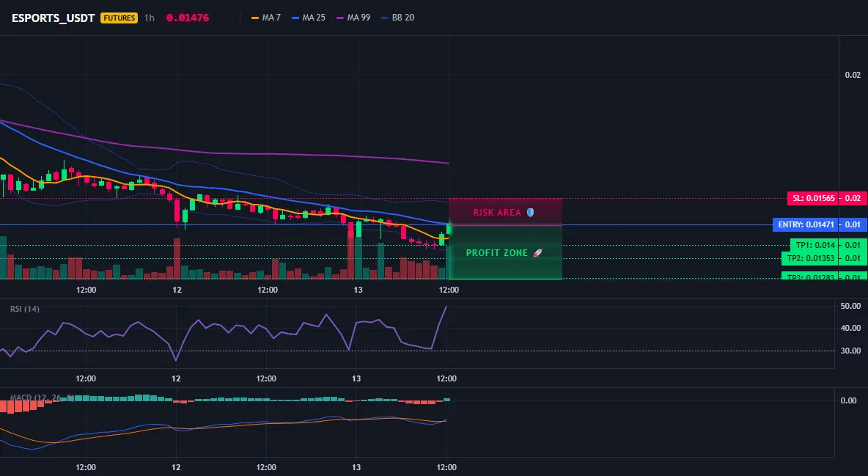868x476 pixels.
Task: Click the PROFIT ZONE label
Action: pyautogui.click(x=496, y=253)
